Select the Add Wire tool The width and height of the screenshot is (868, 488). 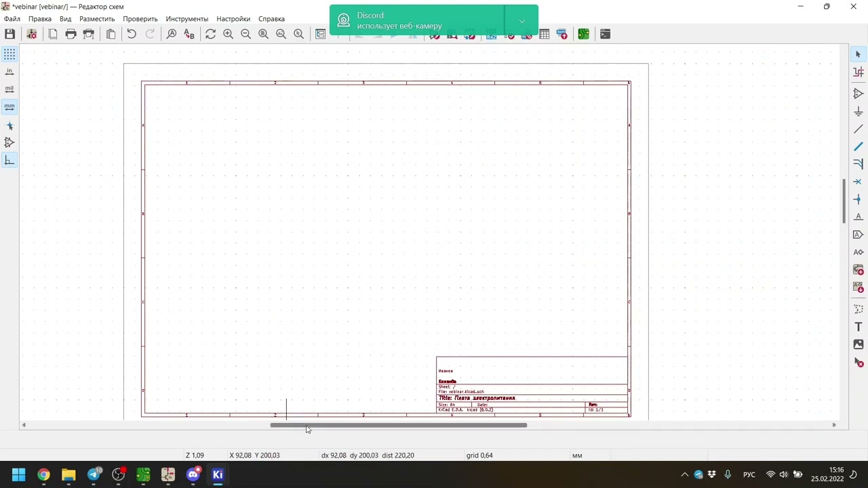click(x=858, y=129)
